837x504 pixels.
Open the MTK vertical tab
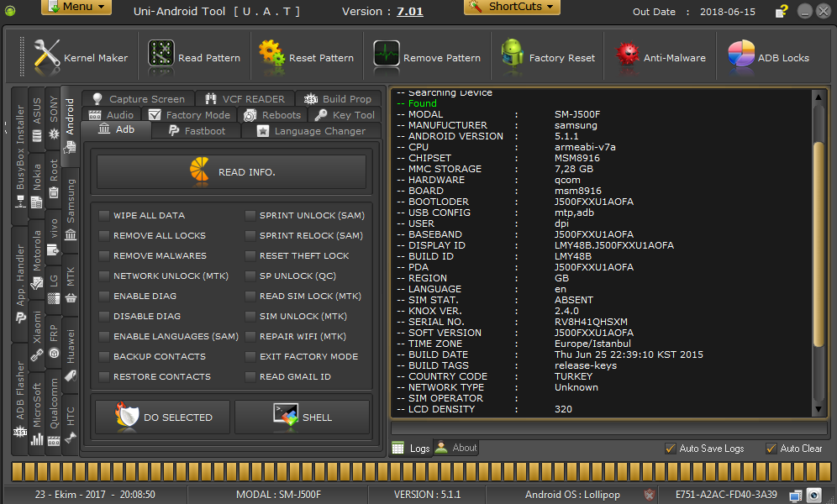pos(71,284)
